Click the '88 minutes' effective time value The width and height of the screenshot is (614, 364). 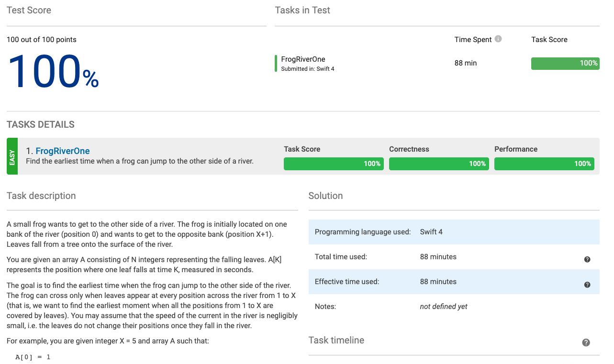(438, 282)
